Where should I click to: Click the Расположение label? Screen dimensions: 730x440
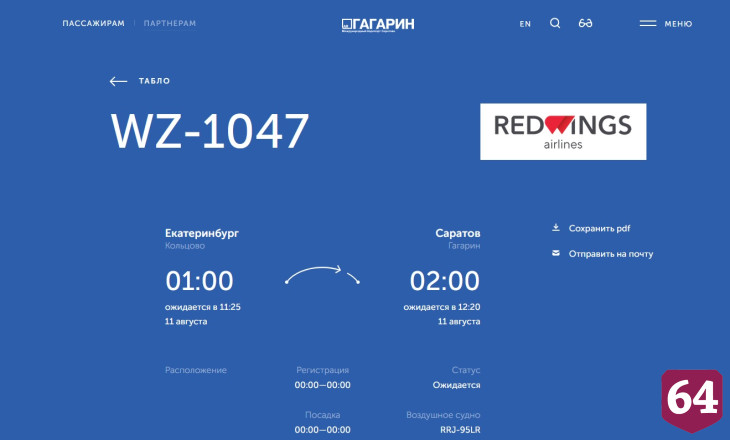tap(196, 370)
